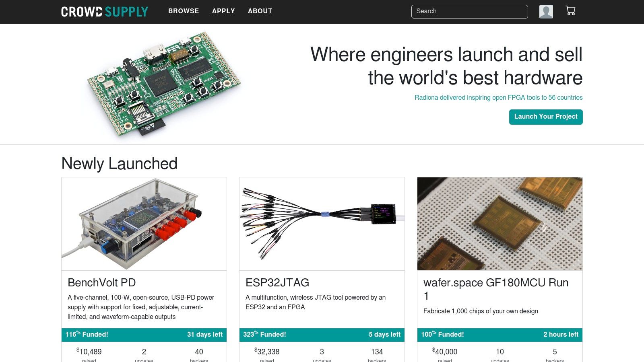Viewport: 644px width, 362px height.
Task: Select the ESP32JTAG project title
Action: point(277,283)
